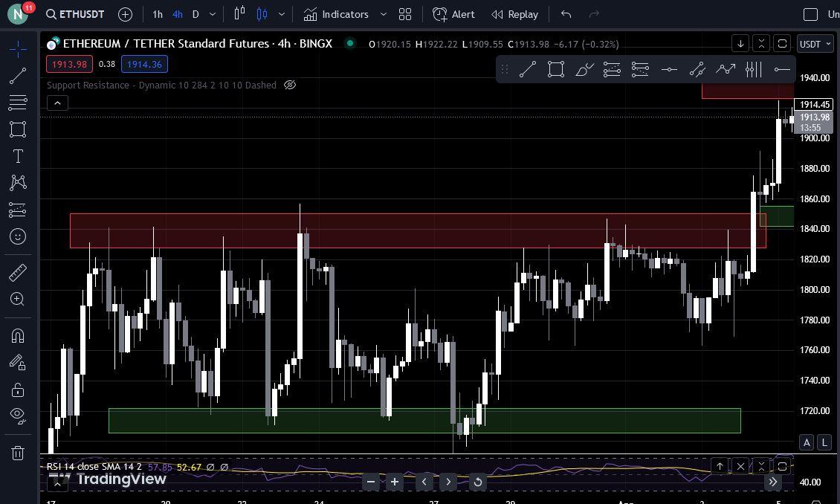Toggle magnet mode on
The image size is (840, 504).
coord(18,335)
